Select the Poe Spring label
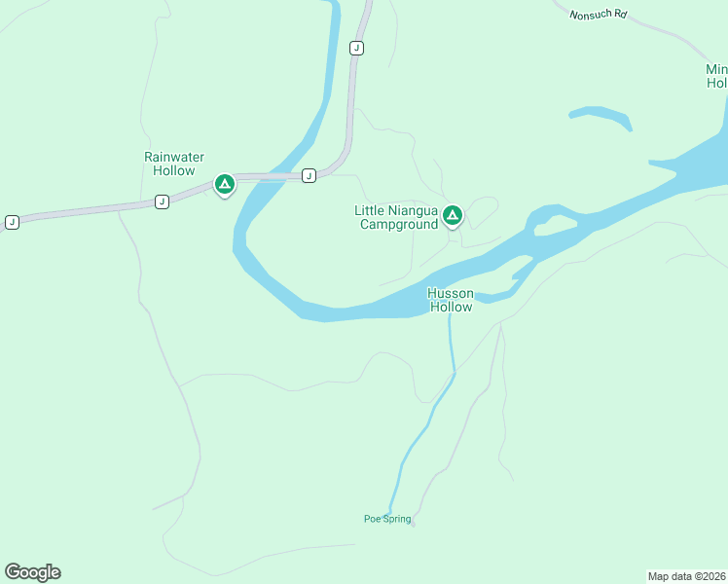This screenshot has height=584, width=728. (x=387, y=519)
